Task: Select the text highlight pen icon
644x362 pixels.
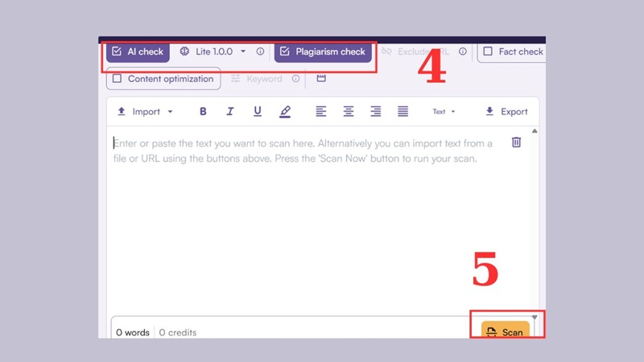Action: [x=285, y=112]
